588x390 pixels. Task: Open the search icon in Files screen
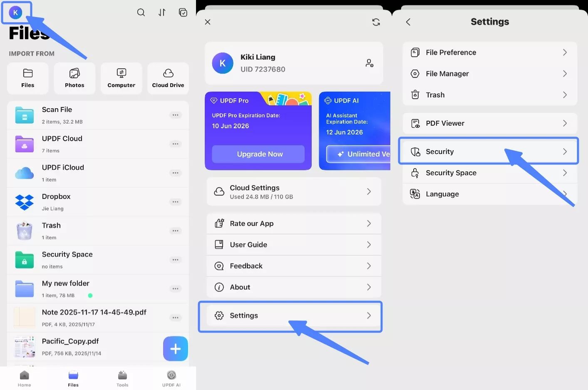pyautogui.click(x=141, y=12)
